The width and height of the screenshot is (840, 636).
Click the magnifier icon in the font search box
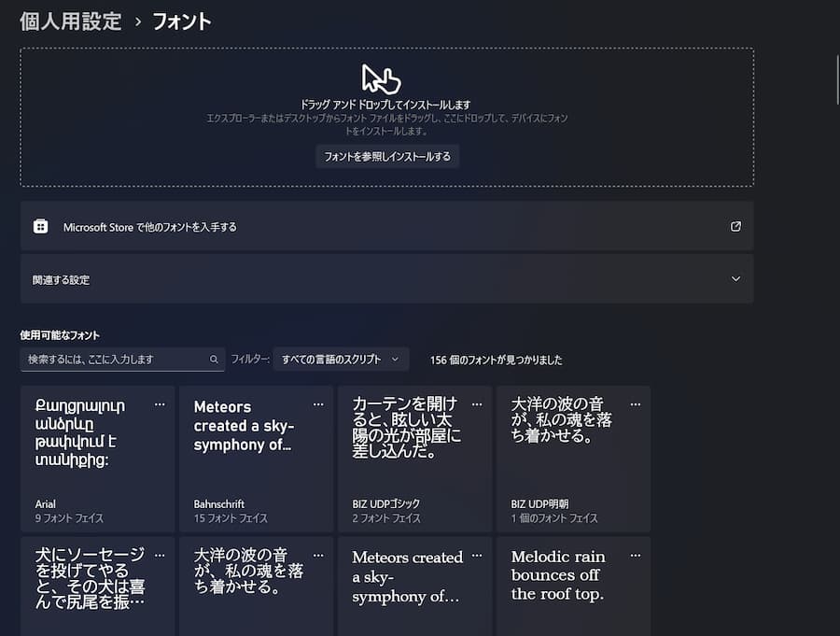pos(214,359)
